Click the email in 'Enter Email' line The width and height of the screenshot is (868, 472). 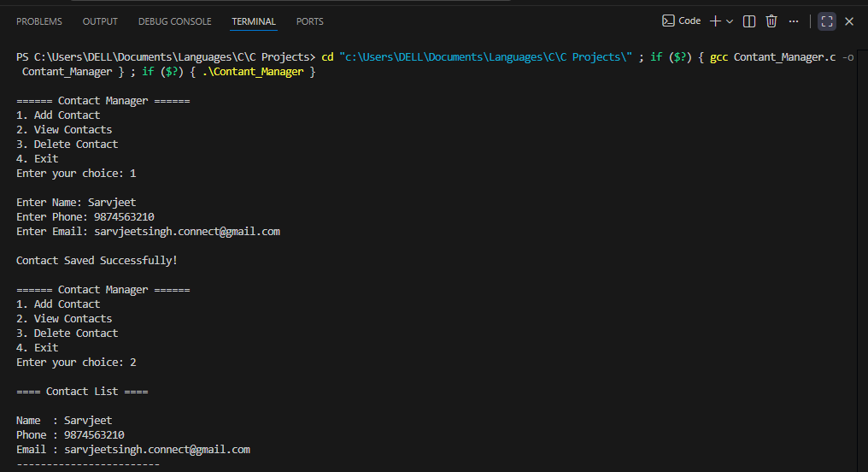187,232
